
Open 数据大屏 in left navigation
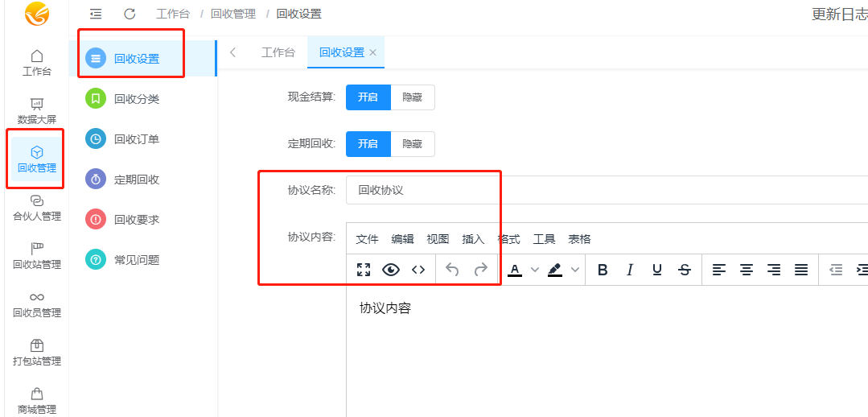coord(37,111)
